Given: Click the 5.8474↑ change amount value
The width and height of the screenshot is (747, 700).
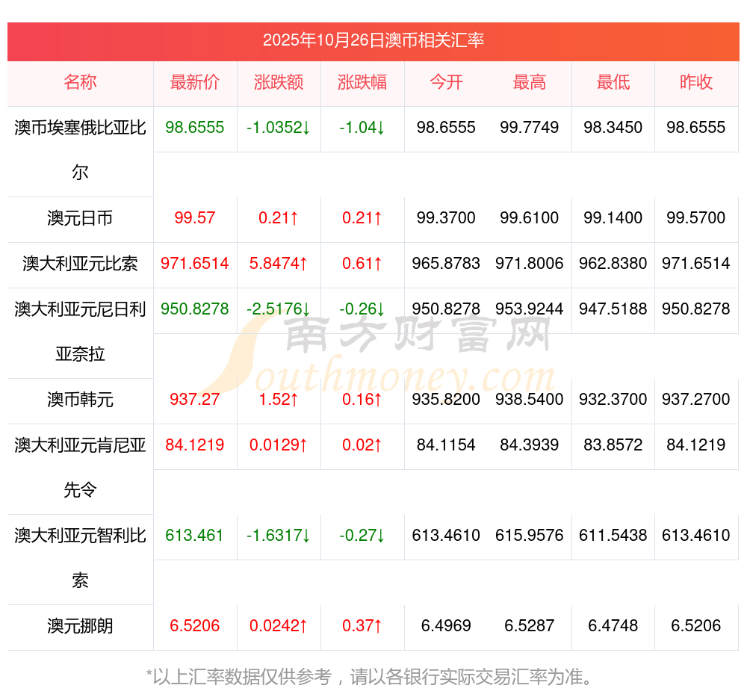Looking at the screenshot, I should pos(279,264).
